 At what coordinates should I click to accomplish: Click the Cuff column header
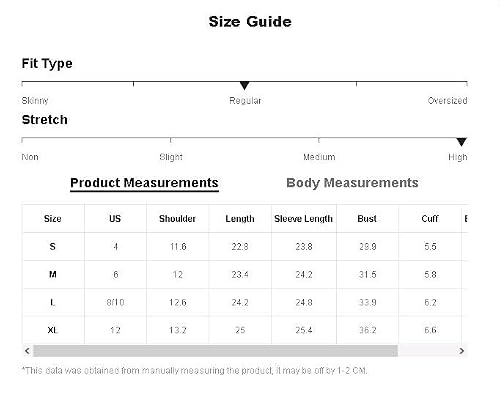(430, 219)
